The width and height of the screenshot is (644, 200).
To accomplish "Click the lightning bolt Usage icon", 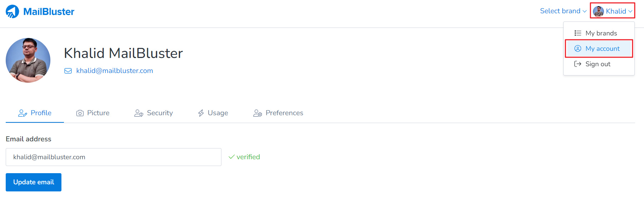I will tap(201, 113).
